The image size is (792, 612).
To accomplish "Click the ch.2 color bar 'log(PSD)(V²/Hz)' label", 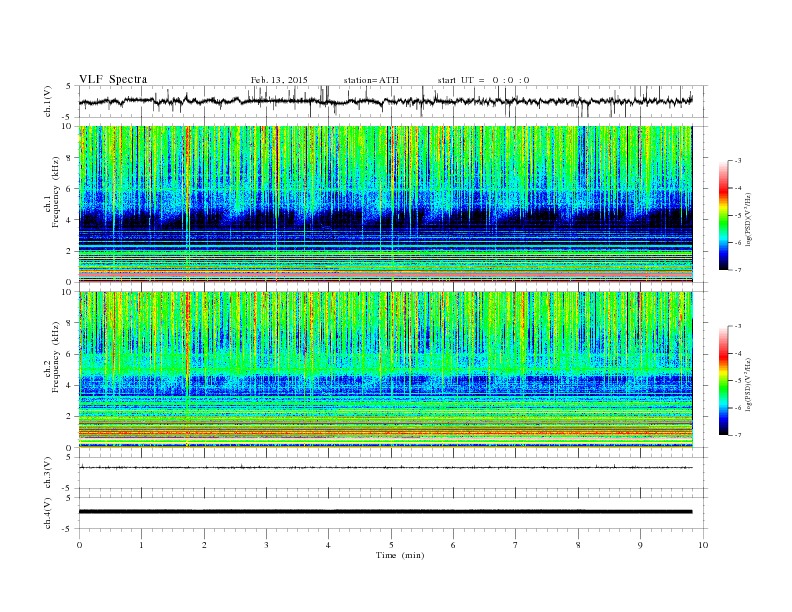I will click(x=750, y=384).
